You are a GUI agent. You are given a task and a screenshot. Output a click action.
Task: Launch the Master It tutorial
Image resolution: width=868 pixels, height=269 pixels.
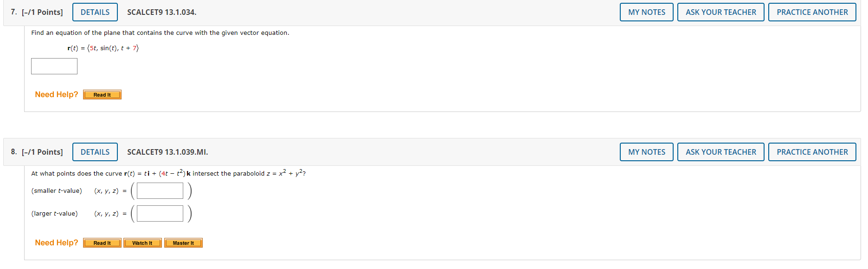(183, 243)
